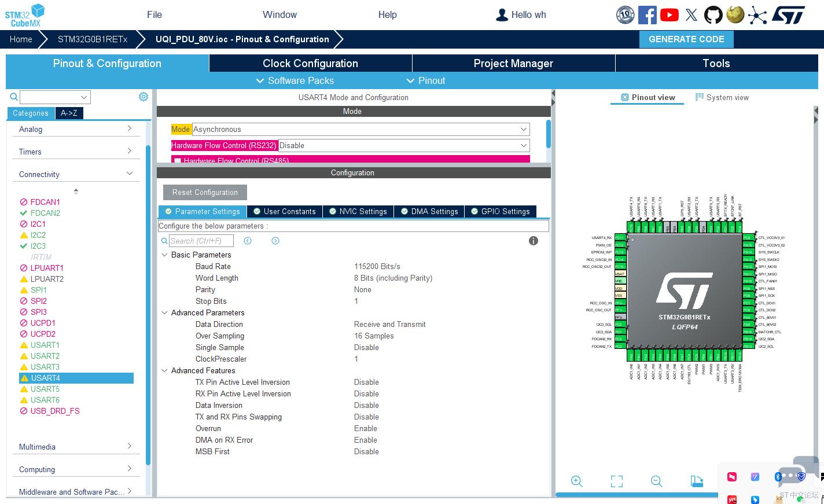The image size is (824, 504).
Task: Open the Mode Asynchronous dropdown
Action: 360,129
